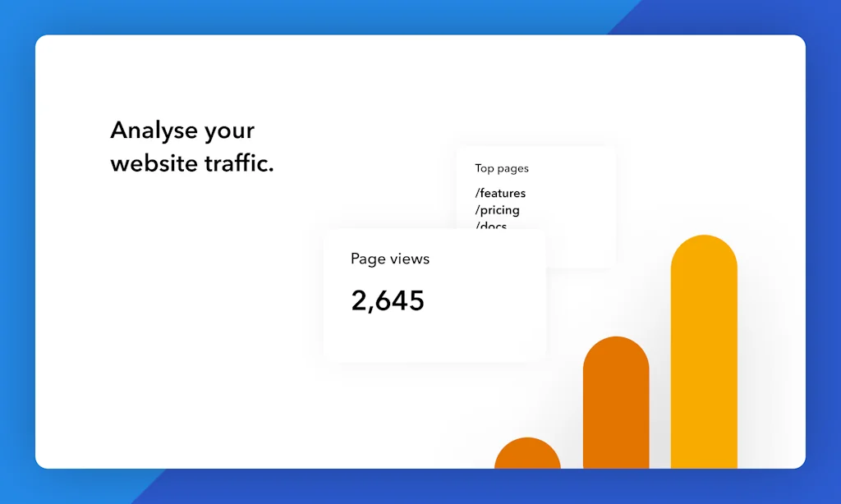Click the tall yellow bar in chart
This screenshot has height=504, width=841.
tap(704, 351)
